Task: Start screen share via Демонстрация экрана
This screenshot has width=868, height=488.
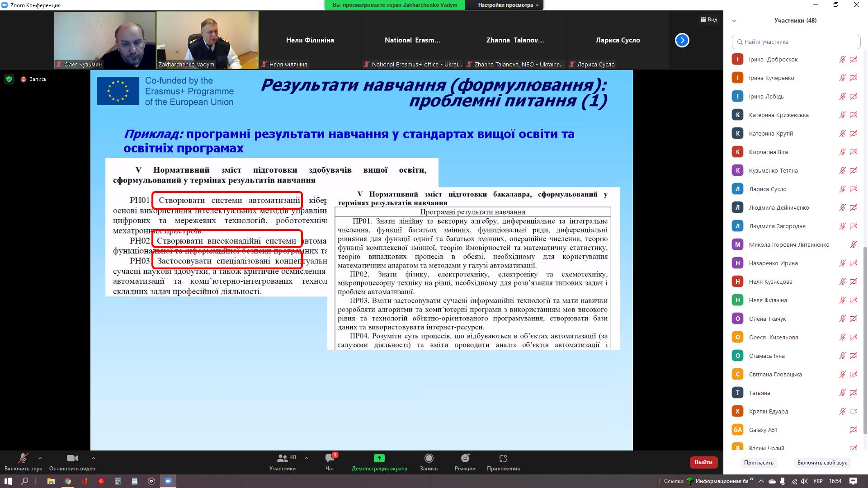Action: [x=379, y=459]
